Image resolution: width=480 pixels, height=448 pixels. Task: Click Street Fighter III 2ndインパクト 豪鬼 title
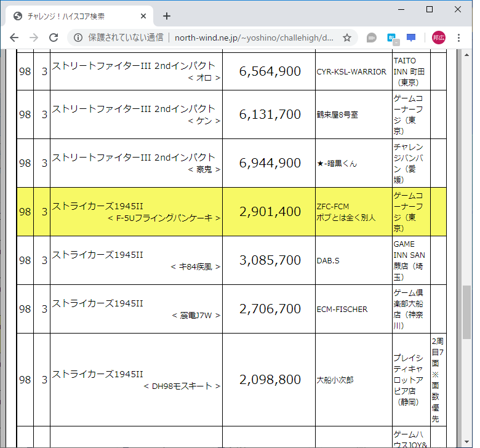tap(136, 163)
